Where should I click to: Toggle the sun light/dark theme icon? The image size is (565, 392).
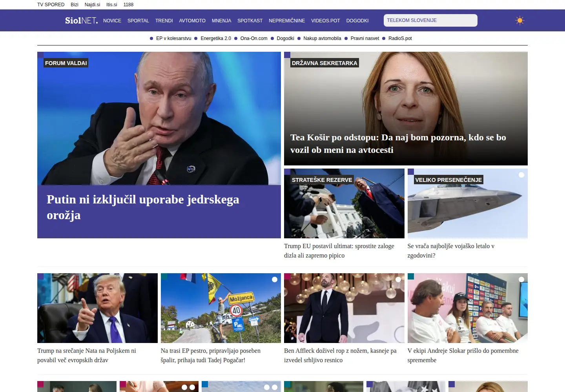519,20
